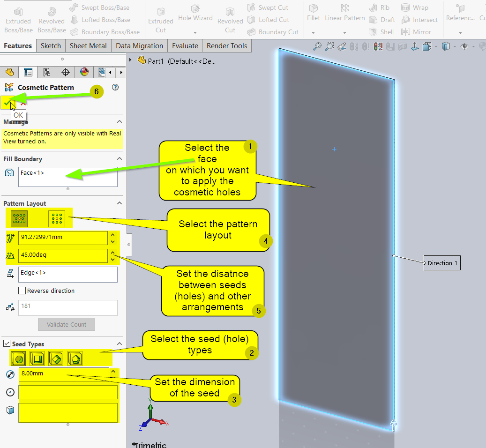Image resolution: width=486 pixels, height=448 pixels.
Task: Click the 8.00mm seed diameter field
Action: 63,373
